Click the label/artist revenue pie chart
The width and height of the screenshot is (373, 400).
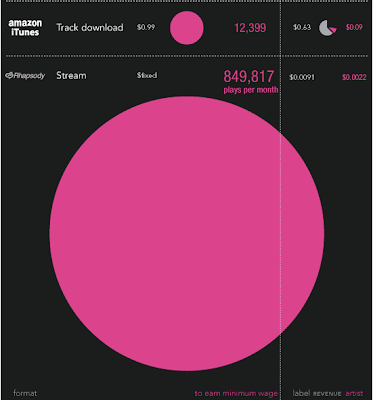[328, 28]
